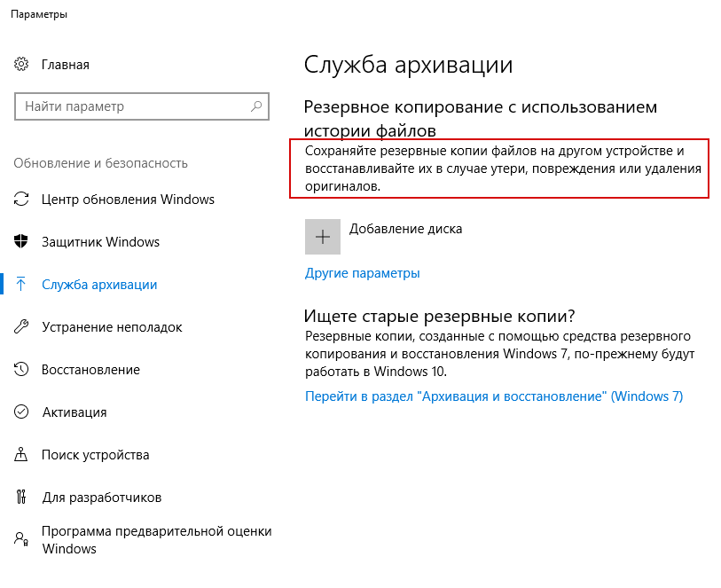Open the Архивация и восстановление (Windows 7) link
Image resolution: width=721 pixels, height=588 pixels.
pos(494,396)
